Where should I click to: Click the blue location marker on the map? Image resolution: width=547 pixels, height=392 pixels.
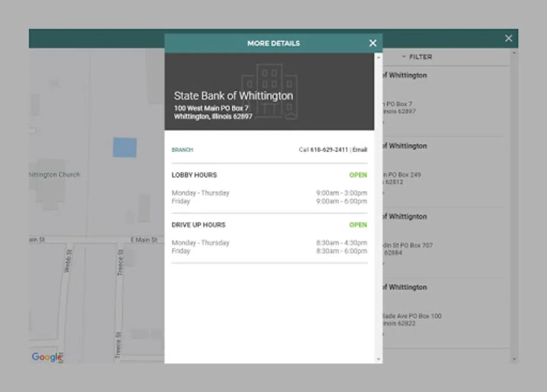125,147
